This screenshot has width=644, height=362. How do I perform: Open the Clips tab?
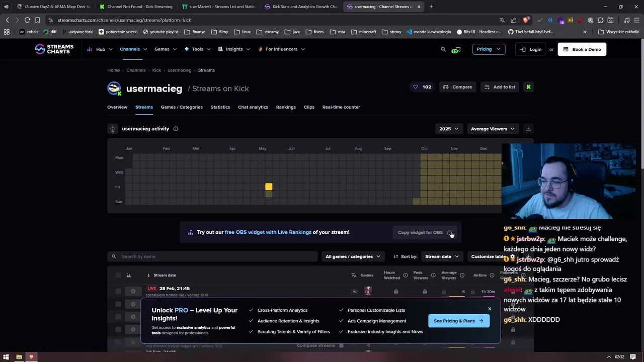[309, 107]
